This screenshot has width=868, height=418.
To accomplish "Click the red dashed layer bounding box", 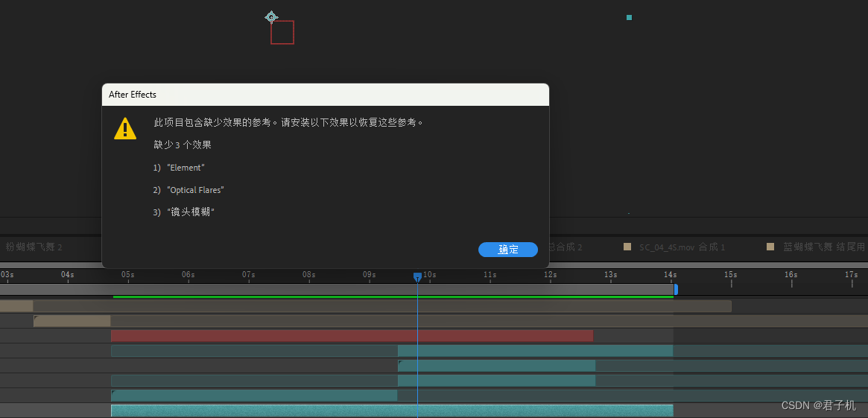I will [x=282, y=32].
